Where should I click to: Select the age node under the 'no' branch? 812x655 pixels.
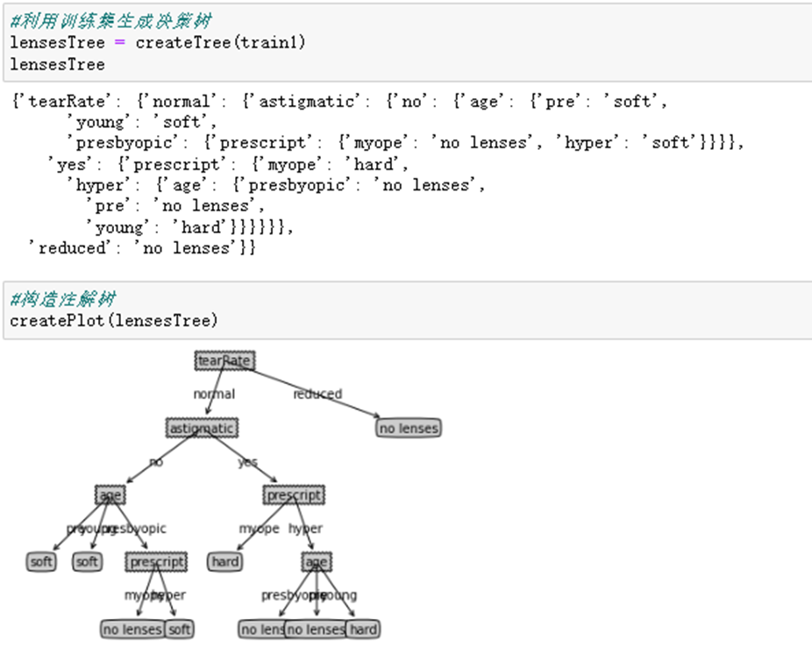pyautogui.click(x=110, y=495)
